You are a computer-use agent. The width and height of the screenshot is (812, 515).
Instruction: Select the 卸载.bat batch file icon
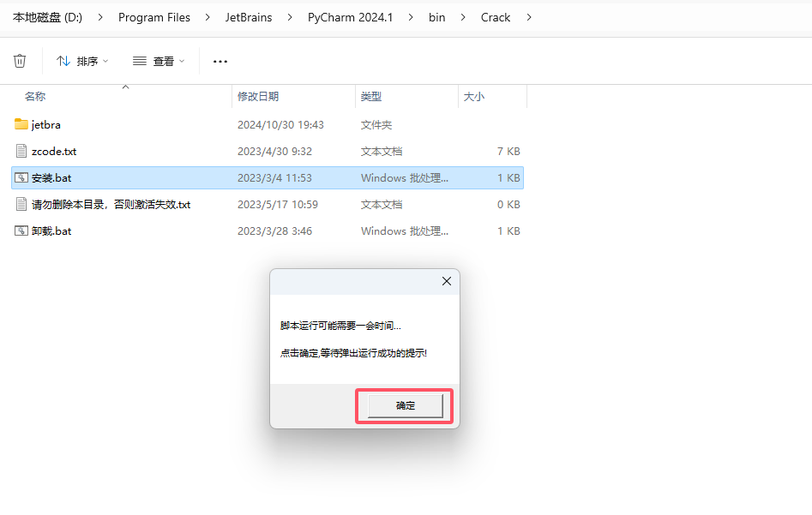coord(21,231)
